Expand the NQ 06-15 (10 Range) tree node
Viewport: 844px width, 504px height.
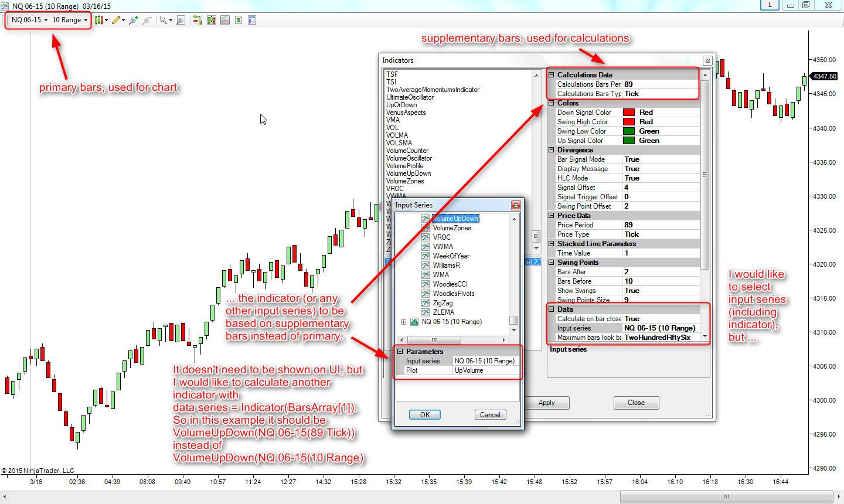click(403, 322)
